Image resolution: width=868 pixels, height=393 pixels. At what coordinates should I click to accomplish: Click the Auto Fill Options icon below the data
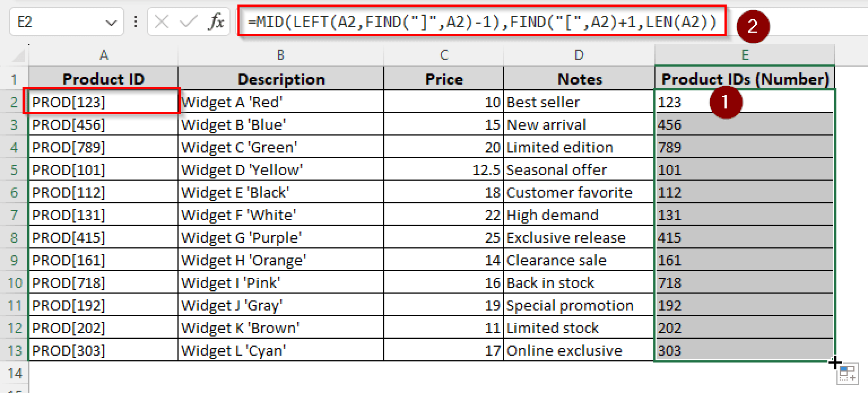[848, 373]
